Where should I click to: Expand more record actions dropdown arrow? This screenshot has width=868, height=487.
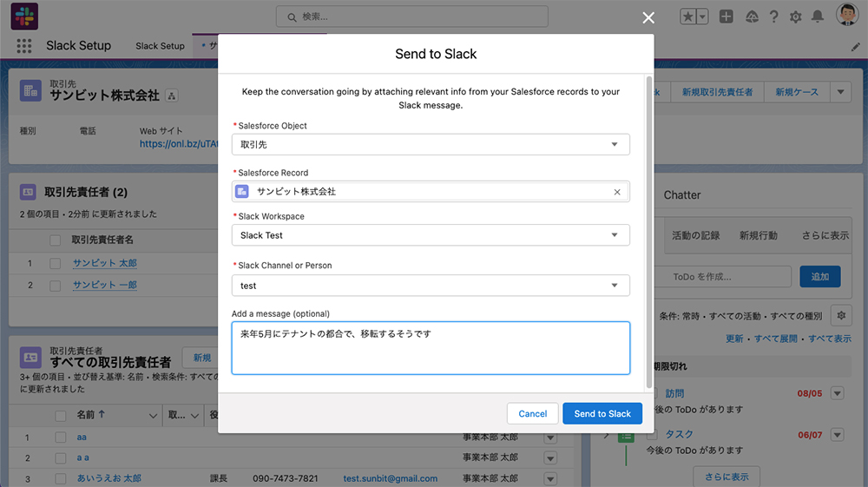coord(840,92)
